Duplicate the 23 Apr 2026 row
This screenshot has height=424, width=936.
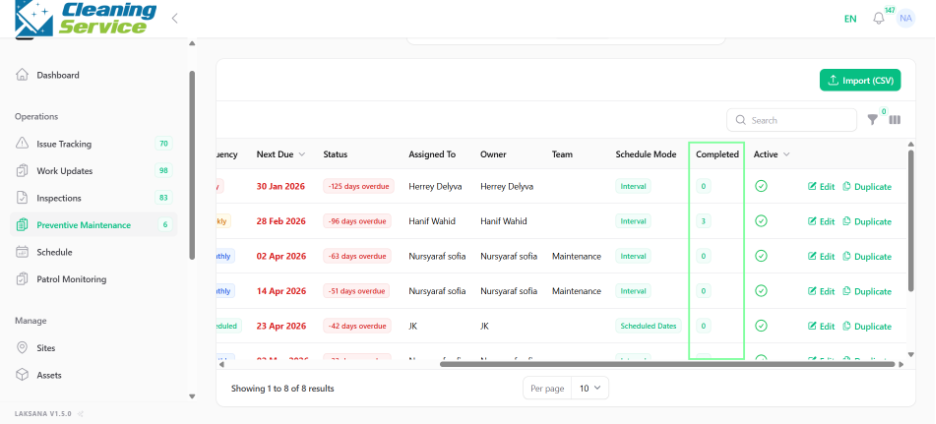(867, 326)
